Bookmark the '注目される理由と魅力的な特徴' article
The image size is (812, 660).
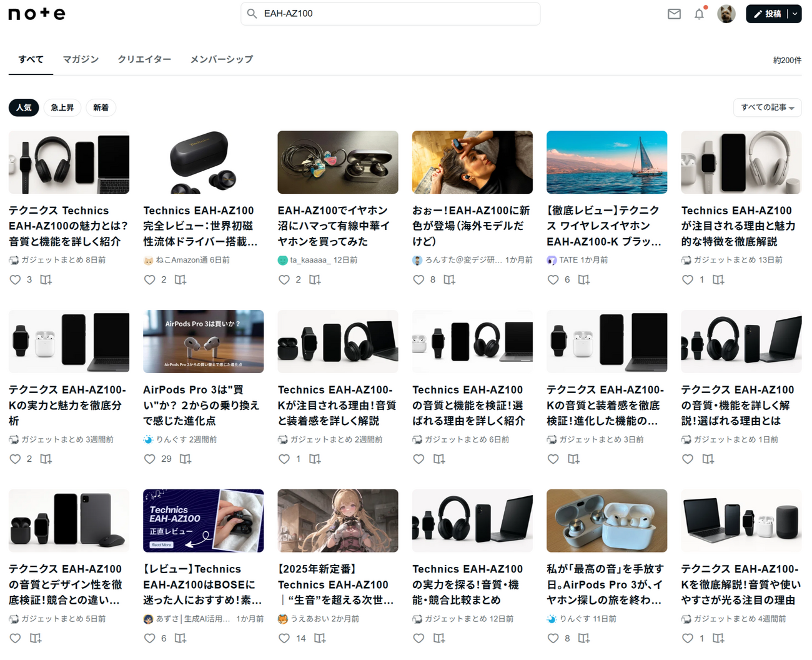click(718, 280)
